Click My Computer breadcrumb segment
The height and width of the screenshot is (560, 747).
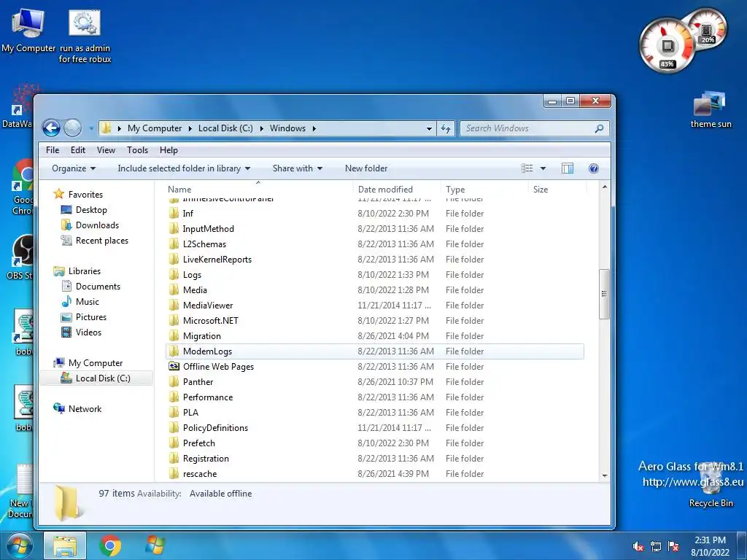[x=155, y=128]
